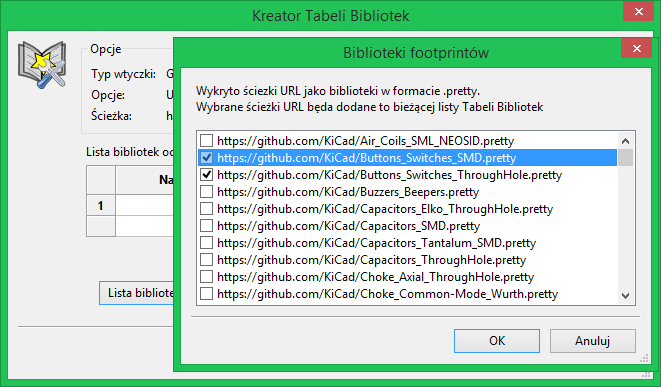Screen dimensions: 661x387
Task: Select row 1 header in Kreator table
Action: (x=101, y=205)
